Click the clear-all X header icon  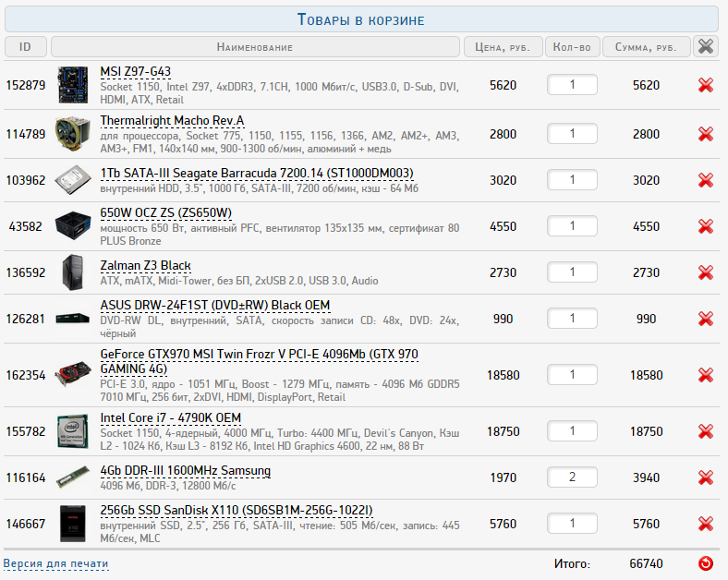705,46
